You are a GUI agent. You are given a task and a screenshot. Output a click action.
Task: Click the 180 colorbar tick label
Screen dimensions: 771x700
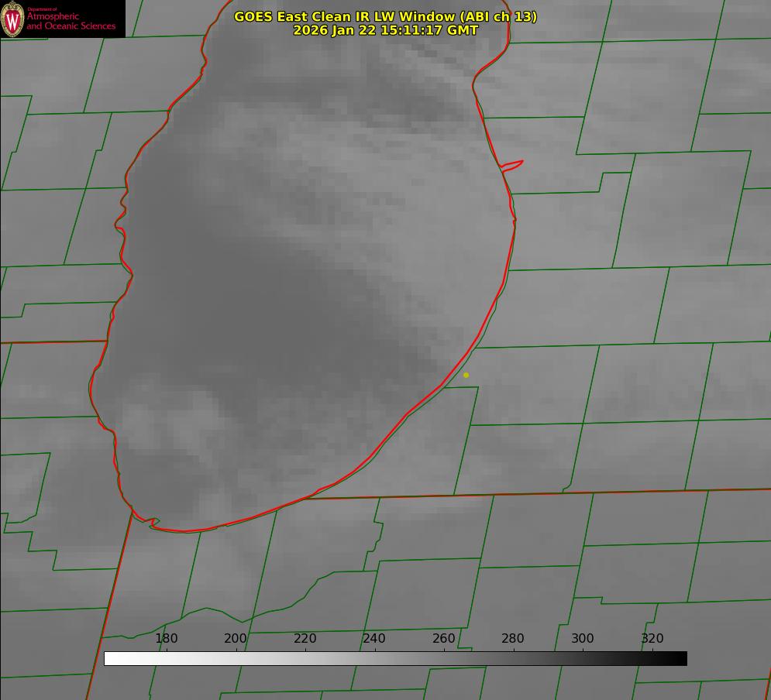(x=167, y=639)
